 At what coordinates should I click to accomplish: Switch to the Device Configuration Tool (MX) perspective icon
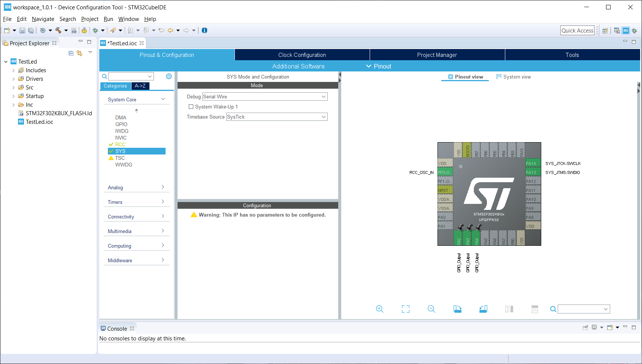pos(626,31)
